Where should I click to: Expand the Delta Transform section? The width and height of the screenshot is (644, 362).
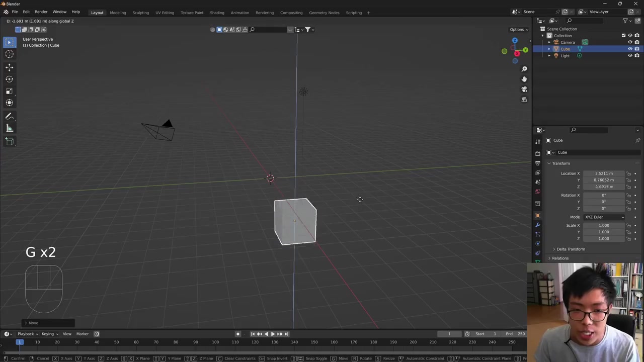tap(571, 249)
